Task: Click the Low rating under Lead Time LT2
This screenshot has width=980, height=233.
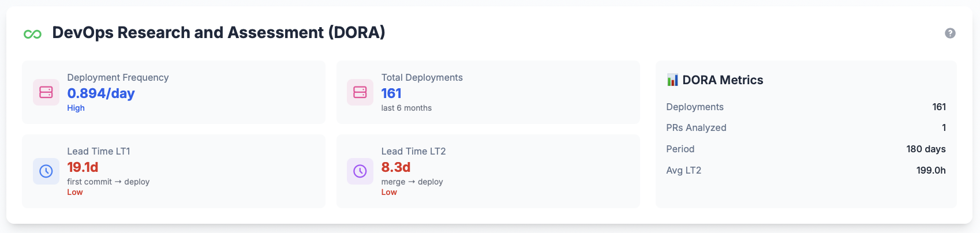Action: click(x=389, y=192)
